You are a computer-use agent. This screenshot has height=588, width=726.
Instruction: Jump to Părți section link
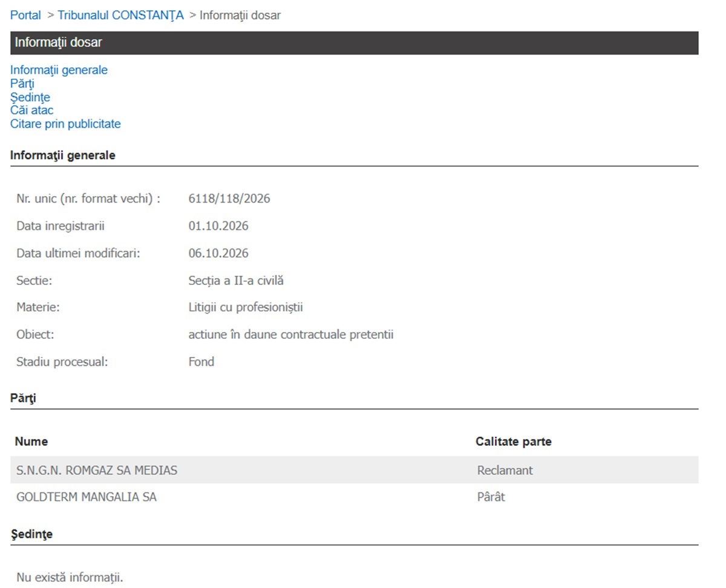pyautogui.click(x=22, y=83)
